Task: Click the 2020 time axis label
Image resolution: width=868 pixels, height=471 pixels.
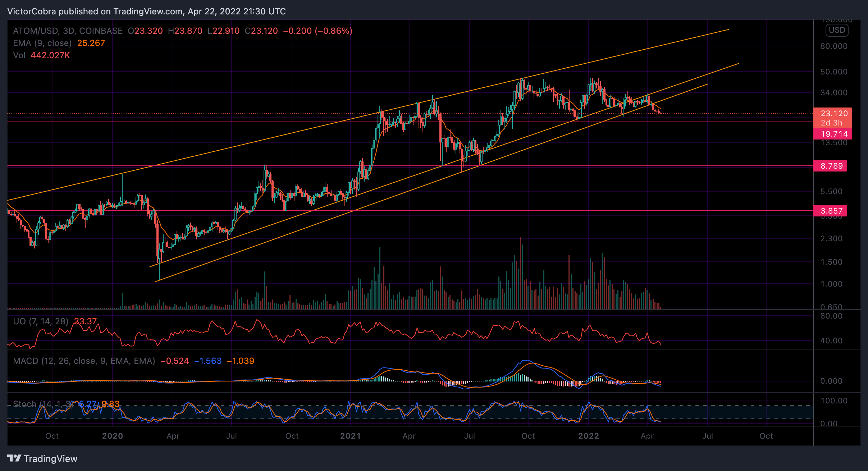Action: coord(113,436)
